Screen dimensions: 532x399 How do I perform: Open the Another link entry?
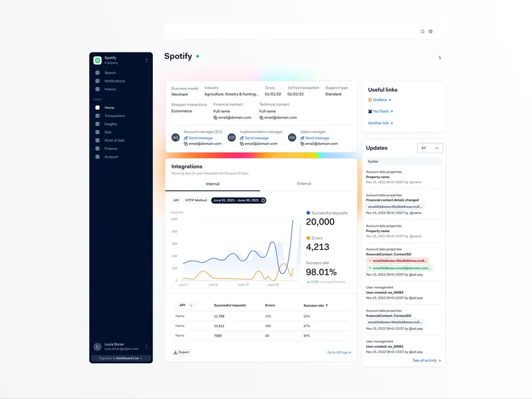380,123
